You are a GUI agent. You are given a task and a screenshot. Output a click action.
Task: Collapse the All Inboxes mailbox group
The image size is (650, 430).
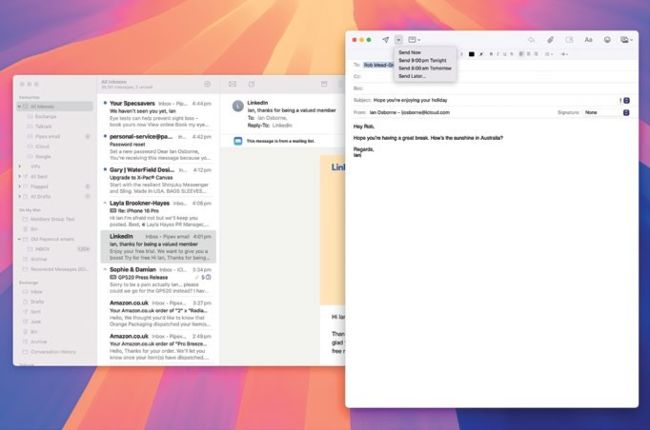[x=20, y=106]
